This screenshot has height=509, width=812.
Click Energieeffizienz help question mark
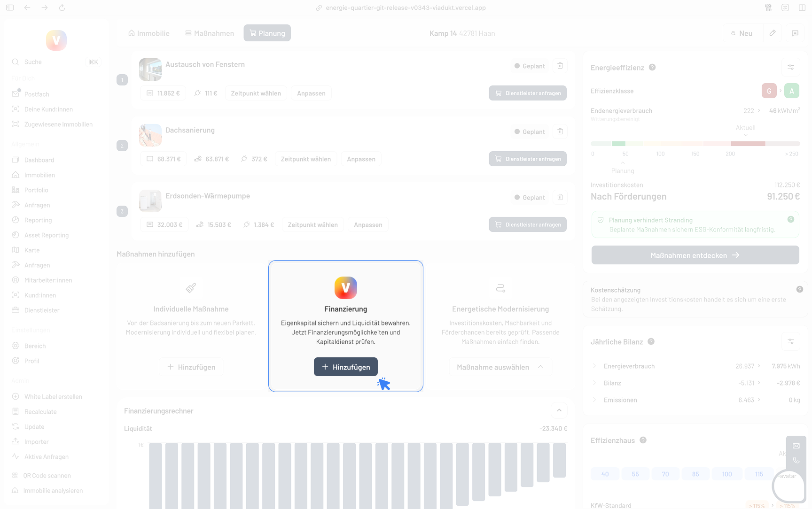(x=652, y=67)
